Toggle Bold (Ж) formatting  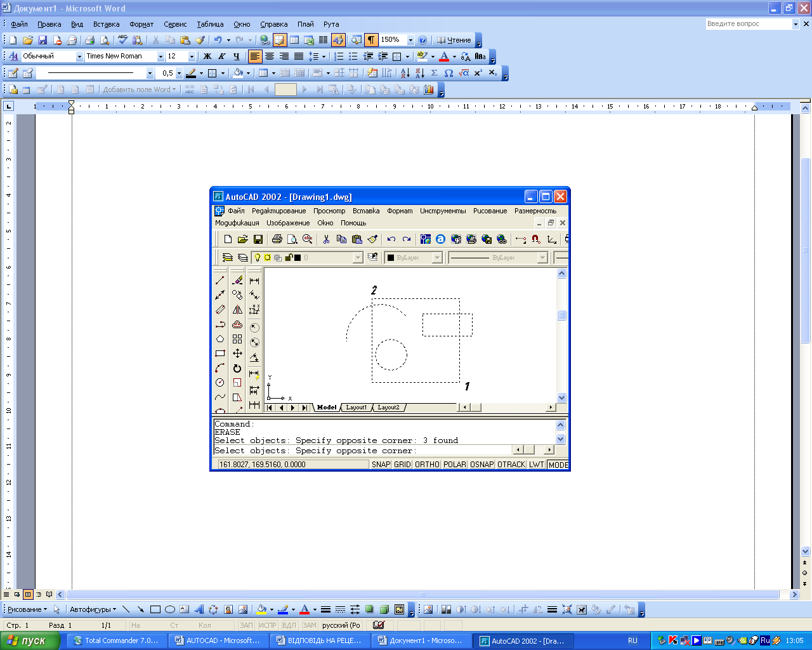click(207, 56)
